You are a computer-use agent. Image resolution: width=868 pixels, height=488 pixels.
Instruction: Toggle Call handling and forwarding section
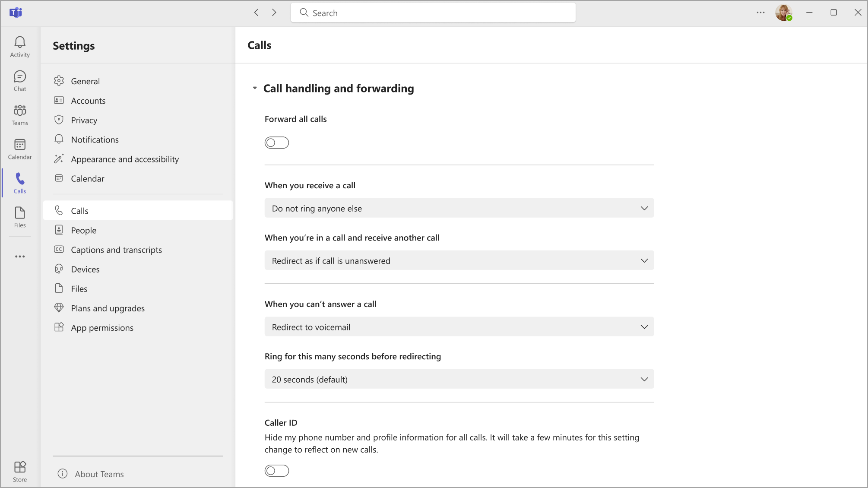click(255, 88)
